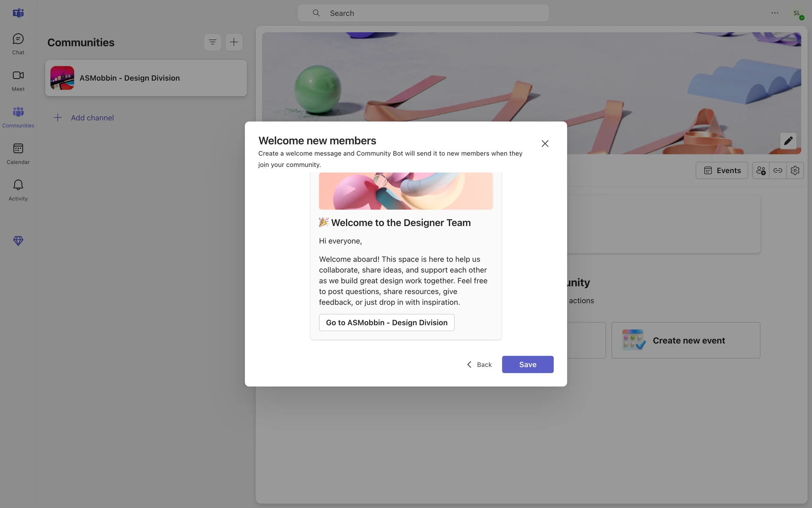Click the premium diamond icon
Screen dimensions: 812x508
coord(18,241)
